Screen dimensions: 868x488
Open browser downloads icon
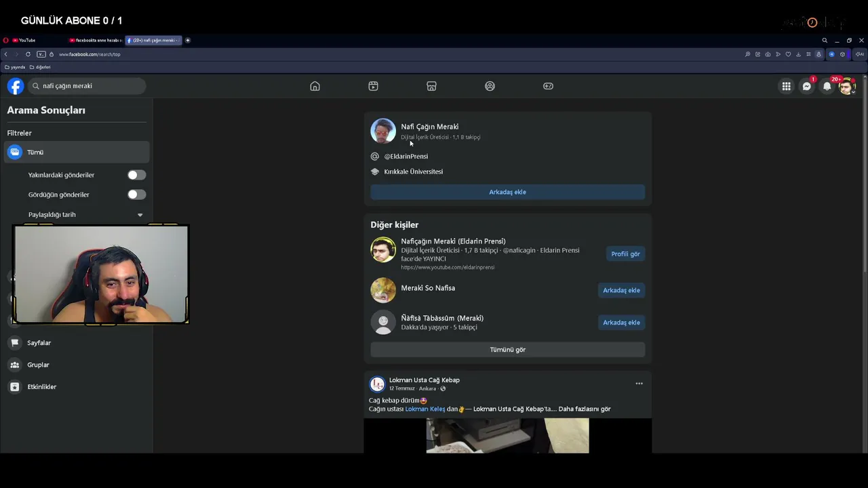pos(798,54)
